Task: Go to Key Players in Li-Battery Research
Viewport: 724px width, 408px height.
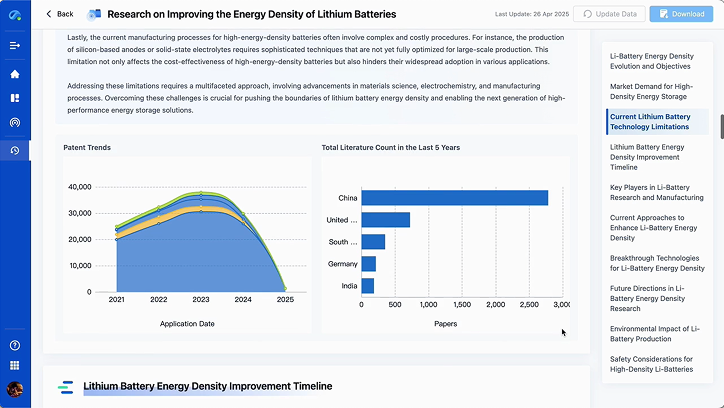Action: pos(657,192)
